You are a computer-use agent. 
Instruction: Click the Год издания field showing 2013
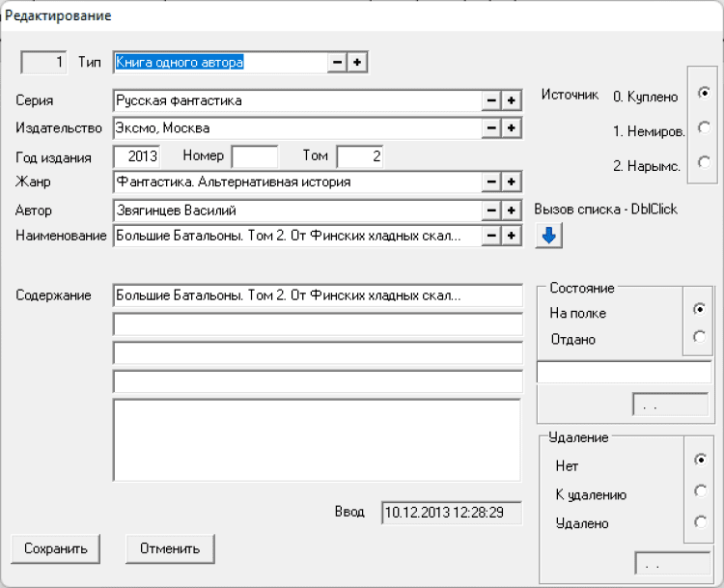pyautogui.click(x=136, y=155)
